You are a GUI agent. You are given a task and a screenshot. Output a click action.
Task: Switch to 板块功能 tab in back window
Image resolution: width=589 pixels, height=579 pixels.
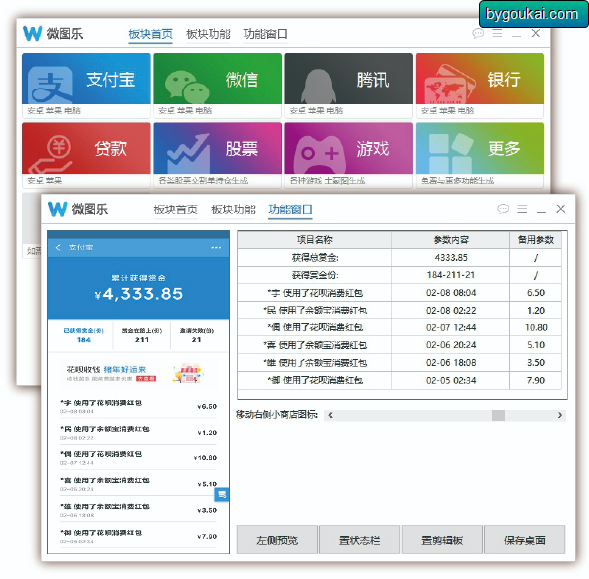[x=208, y=34]
